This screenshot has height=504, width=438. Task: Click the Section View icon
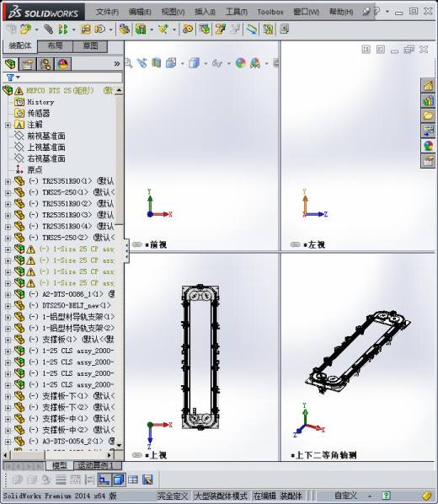pyautogui.click(x=157, y=63)
